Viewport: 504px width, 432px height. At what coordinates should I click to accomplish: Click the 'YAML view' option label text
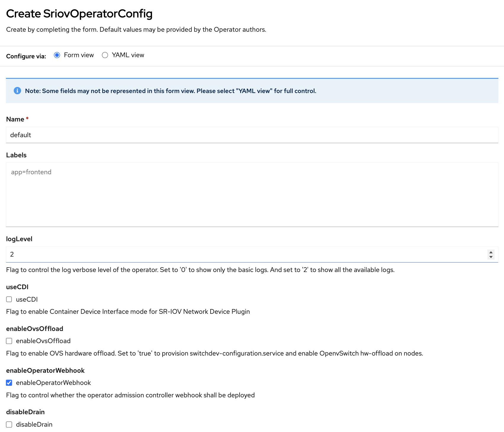pyautogui.click(x=128, y=55)
